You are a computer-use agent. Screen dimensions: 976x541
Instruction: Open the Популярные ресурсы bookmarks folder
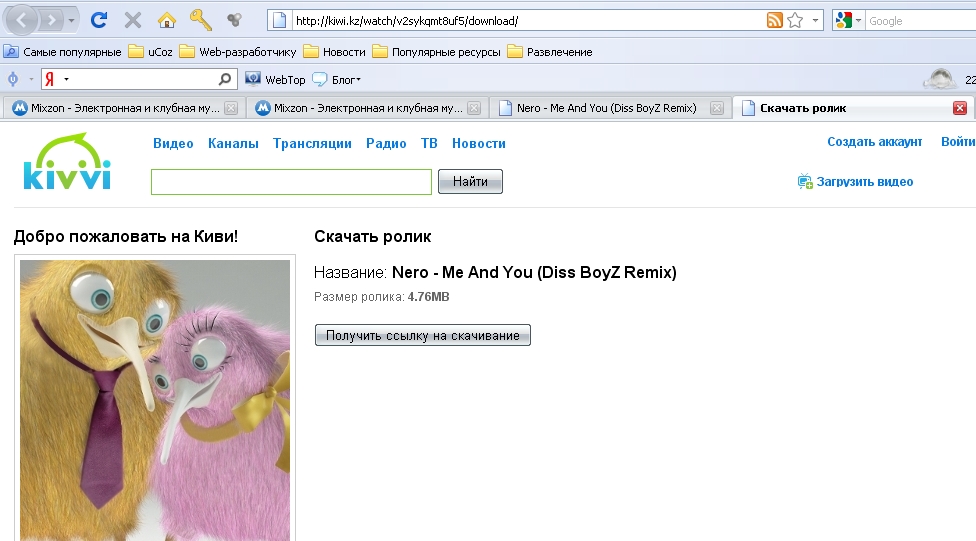(436, 52)
